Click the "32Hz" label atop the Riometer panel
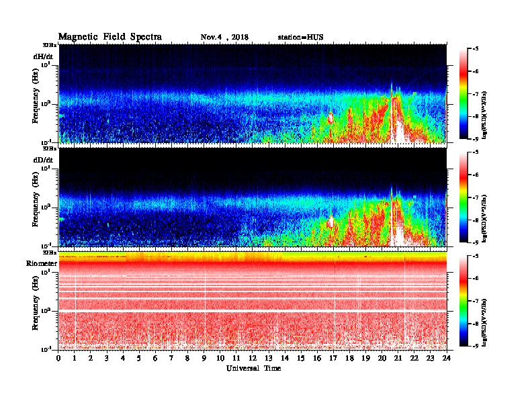 [50, 253]
